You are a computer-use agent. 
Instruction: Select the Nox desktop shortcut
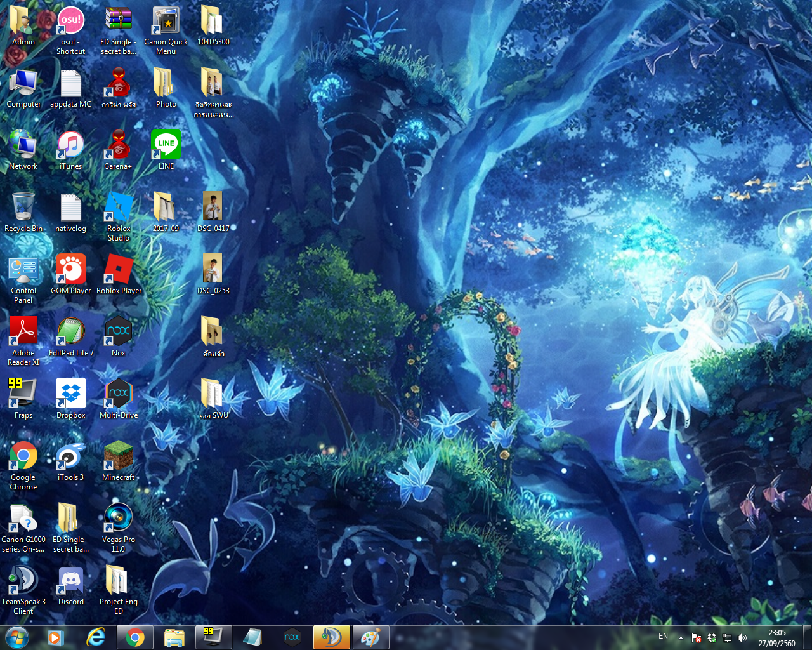(119, 336)
